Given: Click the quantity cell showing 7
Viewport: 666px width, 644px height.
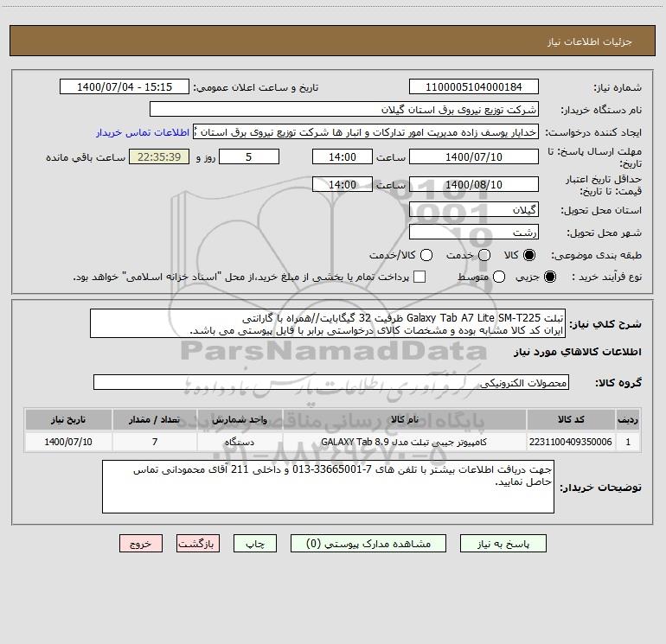Looking at the screenshot, I should click(155, 442).
